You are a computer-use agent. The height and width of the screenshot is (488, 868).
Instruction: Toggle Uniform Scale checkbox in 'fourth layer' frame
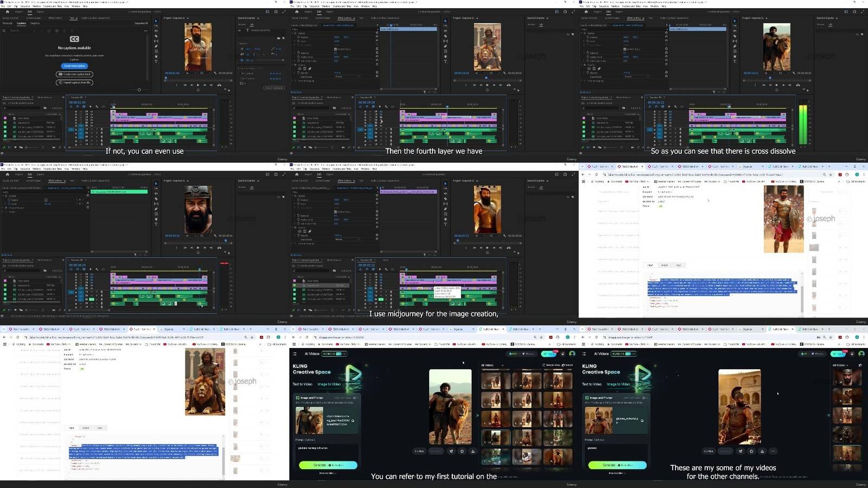coord(335,49)
